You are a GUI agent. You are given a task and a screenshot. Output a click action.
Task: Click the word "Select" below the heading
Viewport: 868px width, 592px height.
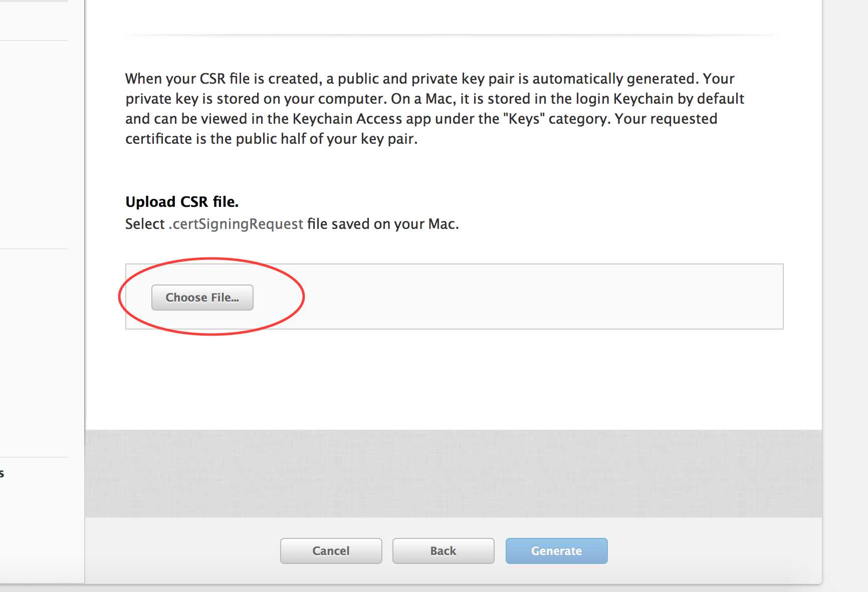tap(145, 224)
